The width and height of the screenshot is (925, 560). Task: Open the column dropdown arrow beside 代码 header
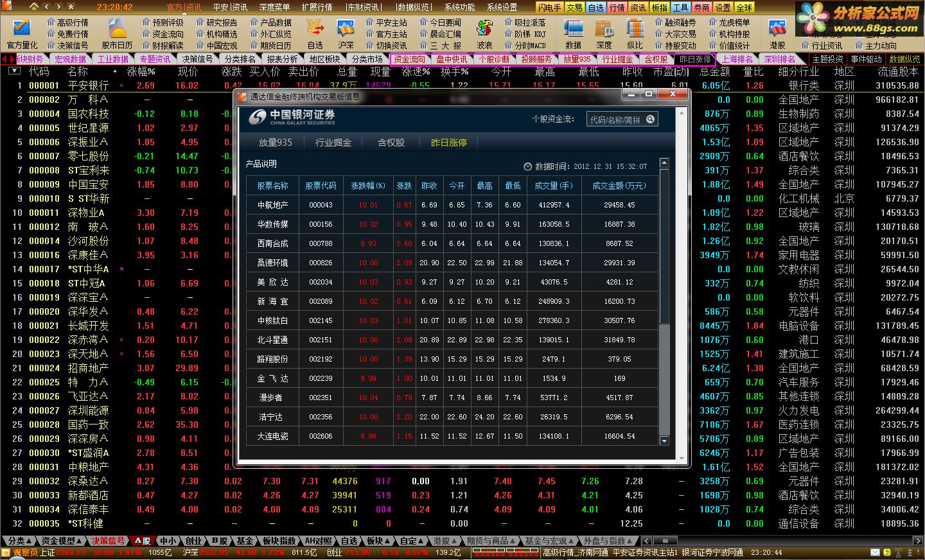pyautogui.click(x=14, y=71)
